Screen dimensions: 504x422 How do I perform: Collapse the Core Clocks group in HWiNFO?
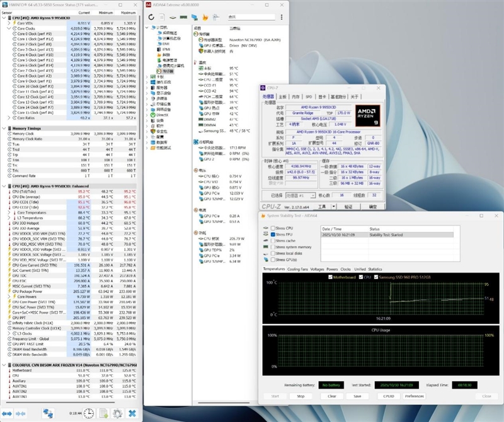(9, 28)
